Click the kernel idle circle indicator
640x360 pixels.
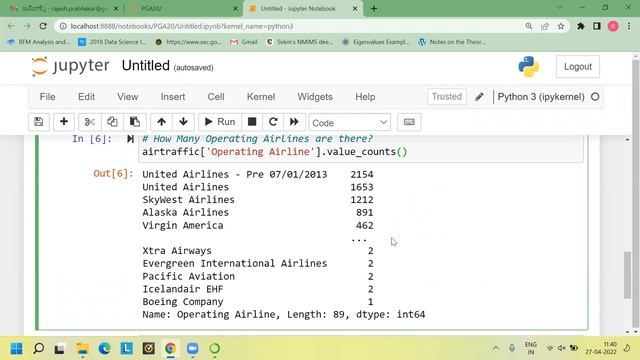pyautogui.click(x=595, y=97)
